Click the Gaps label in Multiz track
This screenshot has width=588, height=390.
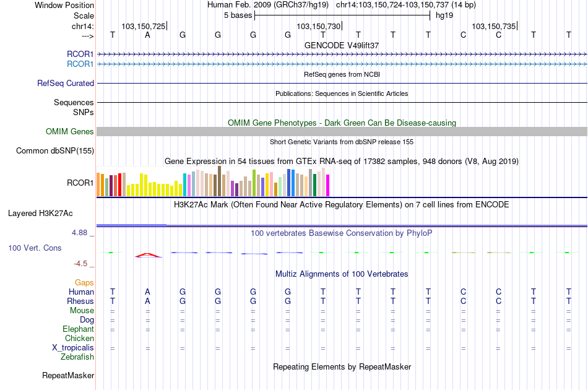click(84, 283)
